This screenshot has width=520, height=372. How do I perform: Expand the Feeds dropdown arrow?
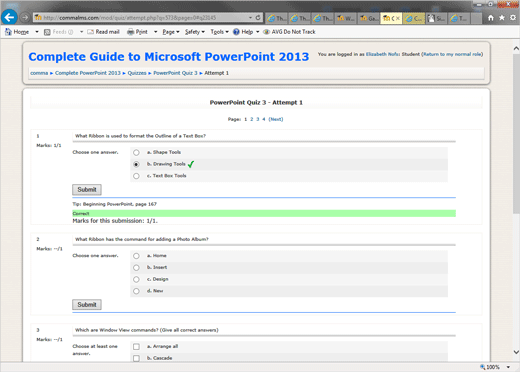click(x=81, y=32)
